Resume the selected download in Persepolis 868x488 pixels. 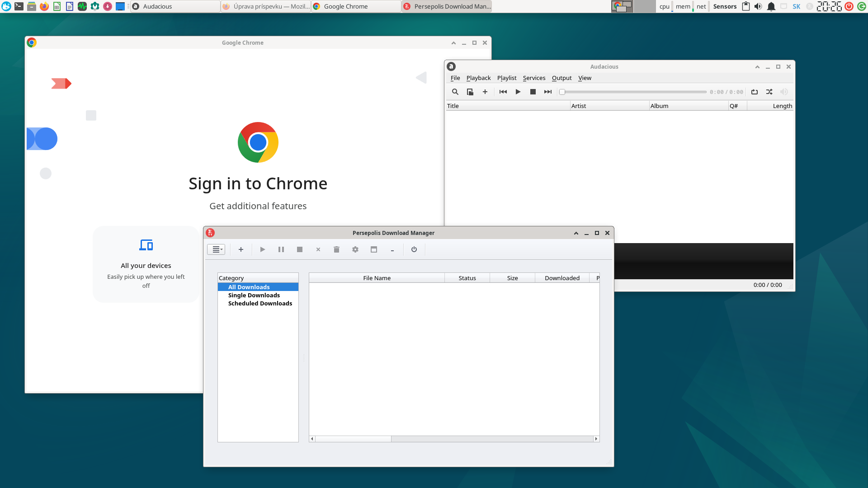[263, 249]
